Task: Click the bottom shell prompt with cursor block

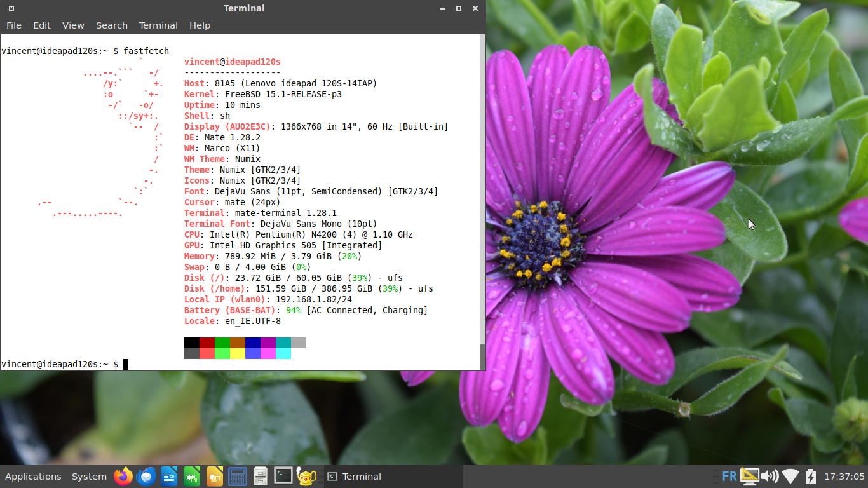Action: pyautogui.click(x=65, y=364)
